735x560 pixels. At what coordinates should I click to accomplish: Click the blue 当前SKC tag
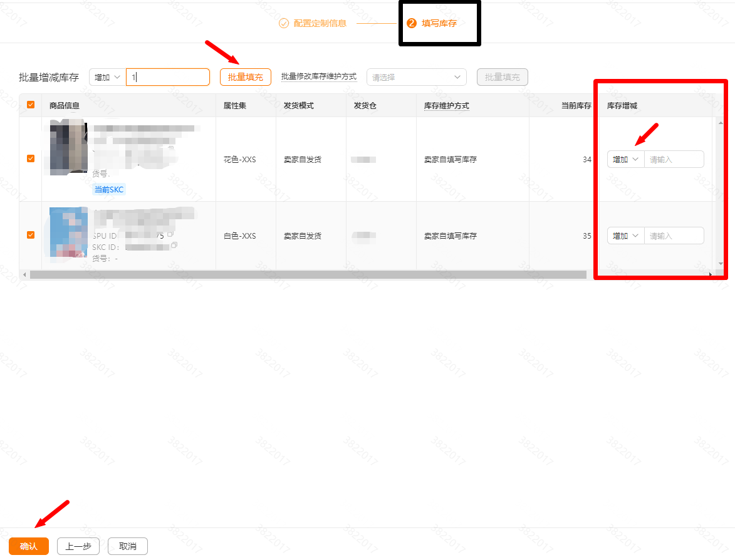pyautogui.click(x=109, y=189)
